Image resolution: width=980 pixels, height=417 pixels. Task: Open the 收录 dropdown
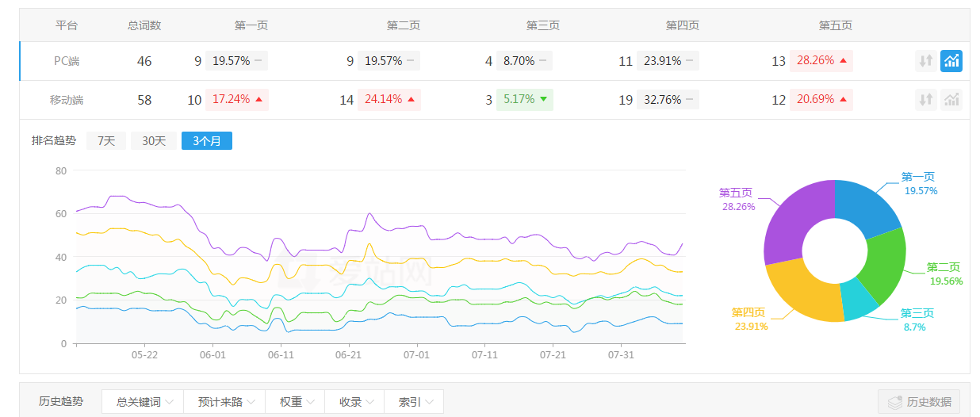355,402
